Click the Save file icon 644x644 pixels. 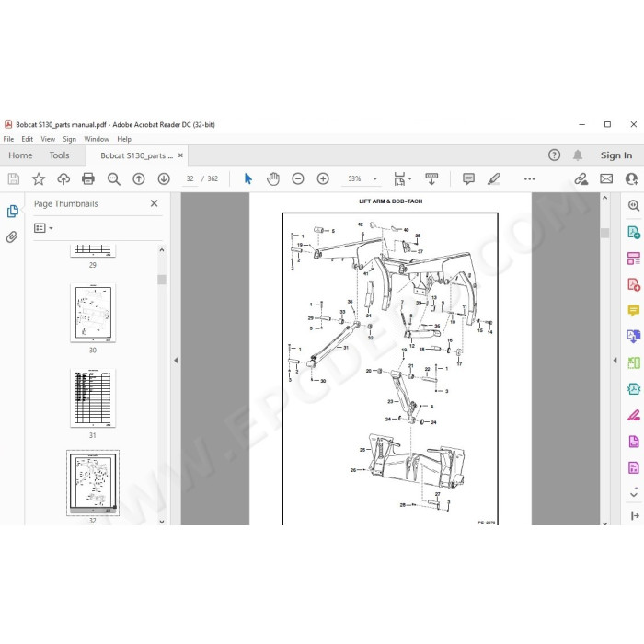coord(14,178)
